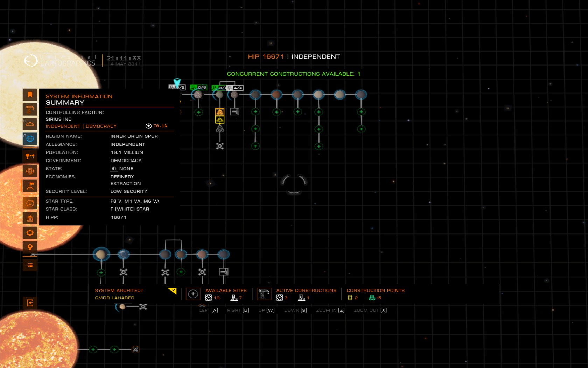Screen dimensions: 588x368
Task: Click the satellite installation below Coriolis icon
Action: coord(220,146)
